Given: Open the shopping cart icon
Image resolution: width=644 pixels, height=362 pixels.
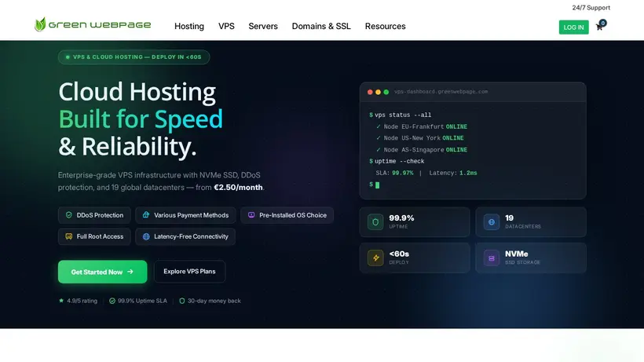Looking at the screenshot, I should pyautogui.click(x=599, y=27).
